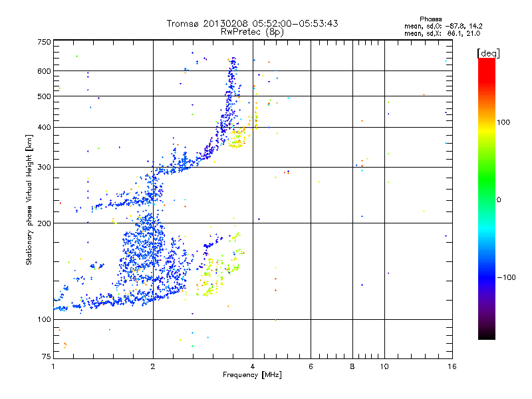Click the plot title 'Tromsø 20130208 05:52:00-05:53:43'

click(x=252, y=23)
